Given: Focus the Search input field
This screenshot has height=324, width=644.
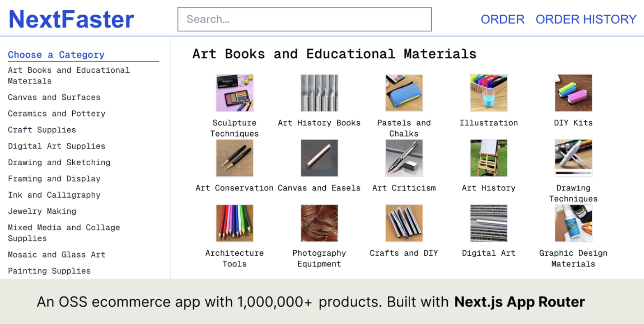Looking at the screenshot, I should click(x=304, y=19).
